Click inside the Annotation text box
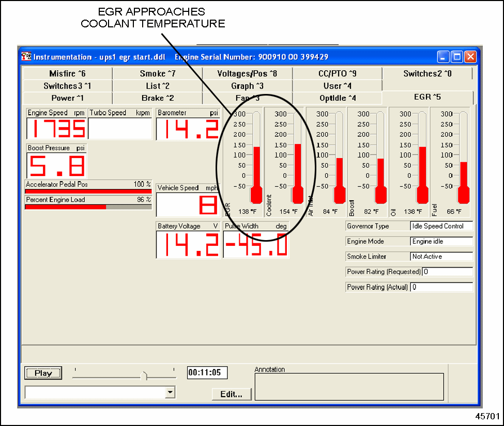Image resolution: width=504 pixels, height=426 pixels. pyautogui.click(x=349, y=387)
